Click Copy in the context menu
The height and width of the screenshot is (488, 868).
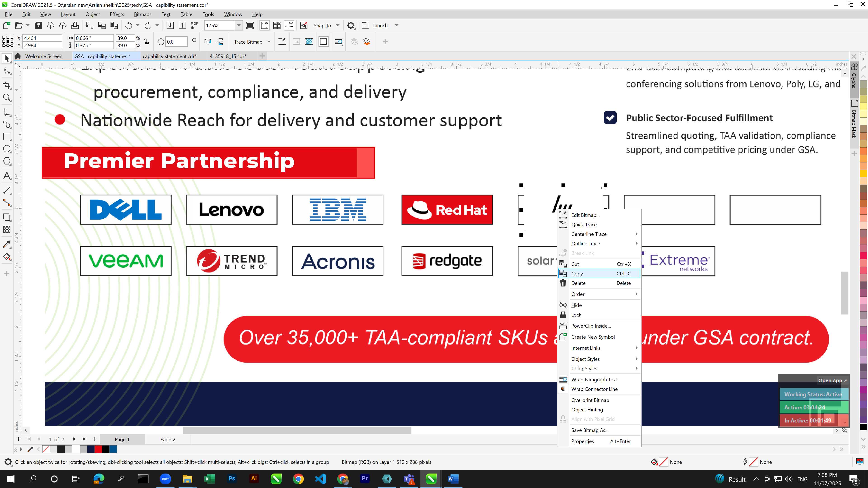pyautogui.click(x=599, y=273)
